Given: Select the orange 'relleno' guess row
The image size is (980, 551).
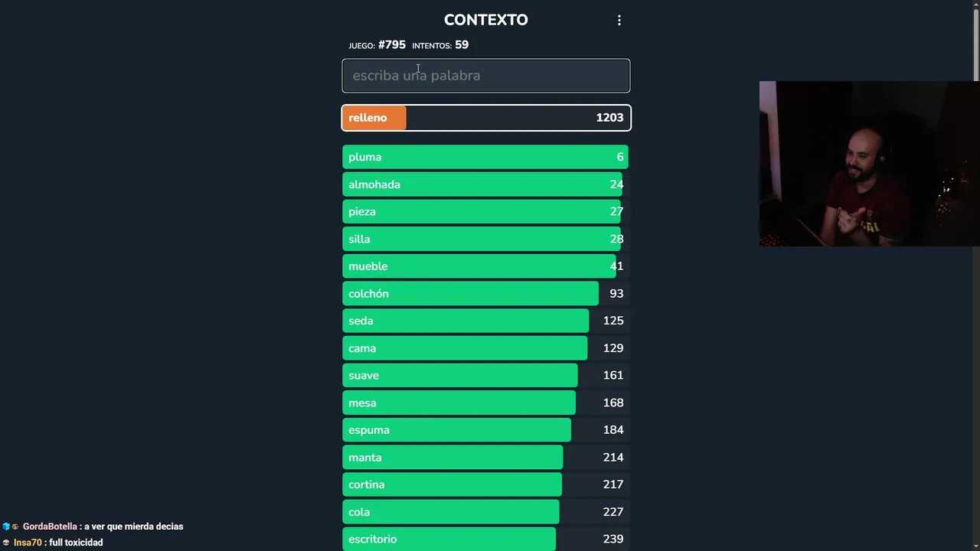Looking at the screenshot, I should coord(486,118).
